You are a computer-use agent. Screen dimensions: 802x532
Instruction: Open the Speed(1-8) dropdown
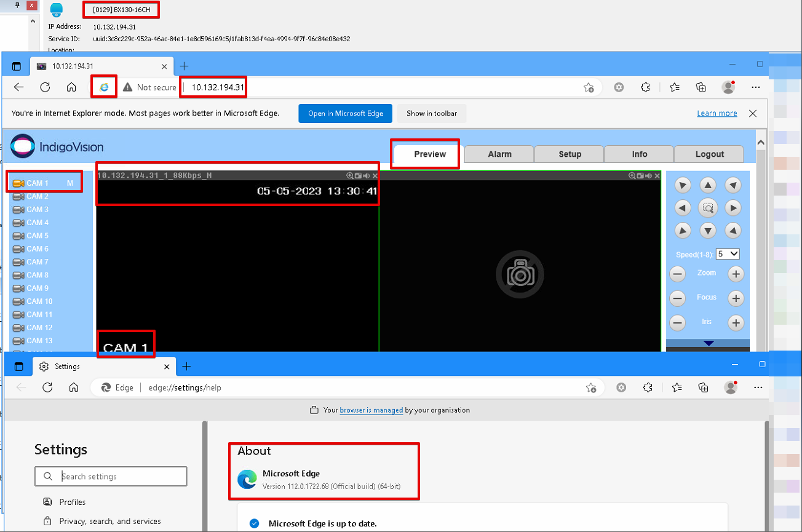point(728,254)
